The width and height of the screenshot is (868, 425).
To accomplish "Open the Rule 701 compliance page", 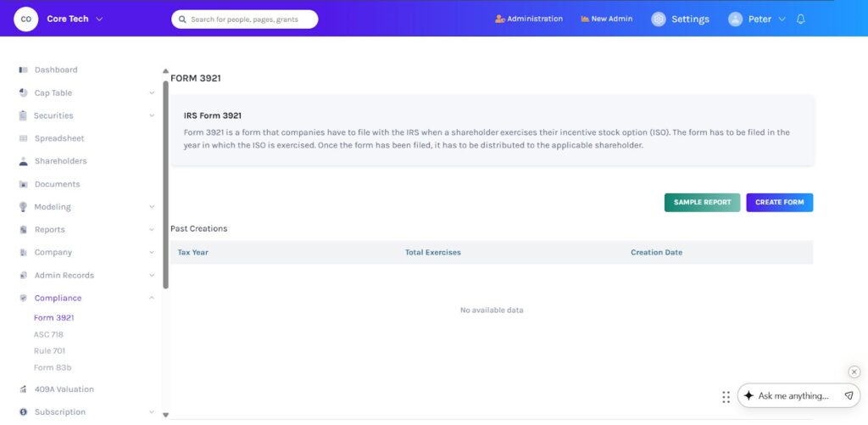I will [x=49, y=350].
